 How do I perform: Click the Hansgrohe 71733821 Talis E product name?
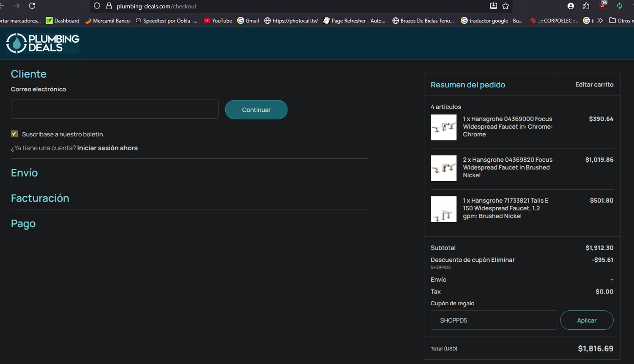pos(506,208)
